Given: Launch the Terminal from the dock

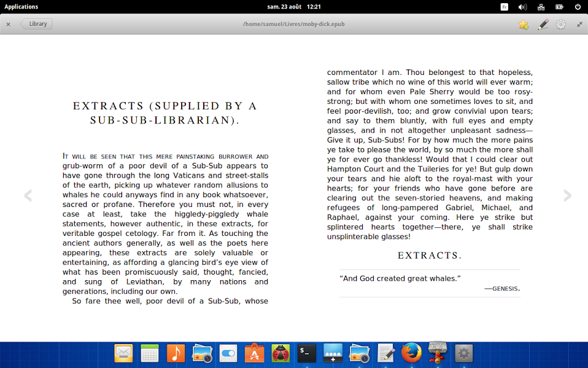Looking at the screenshot, I should coord(307,353).
